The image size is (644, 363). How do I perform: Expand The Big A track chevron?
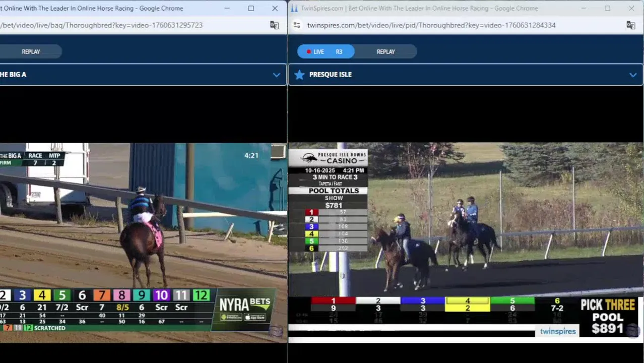coord(277,75)
